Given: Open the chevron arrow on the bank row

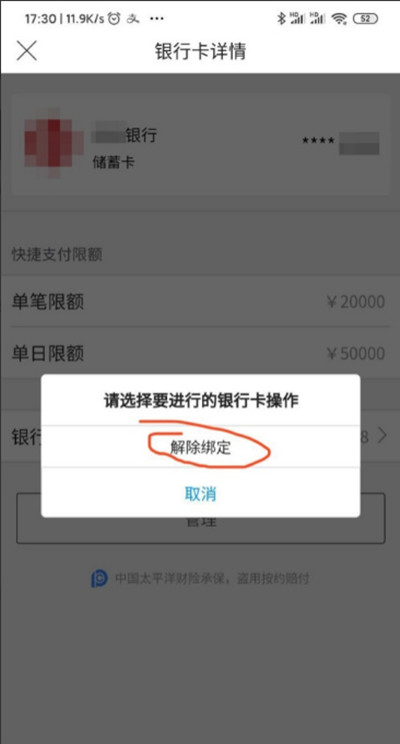Looking at the screenshot, I should tap(382, 435).
